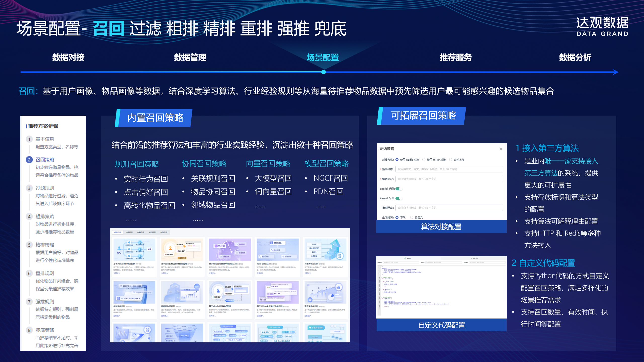Open the 模型召回 tab in strategy gallery

[x=152, y=233]
